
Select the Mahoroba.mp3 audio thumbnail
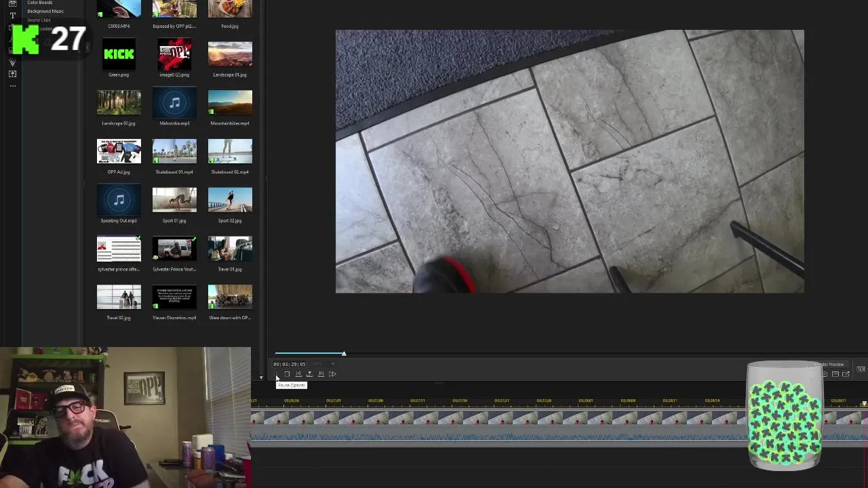coord(174,103)
